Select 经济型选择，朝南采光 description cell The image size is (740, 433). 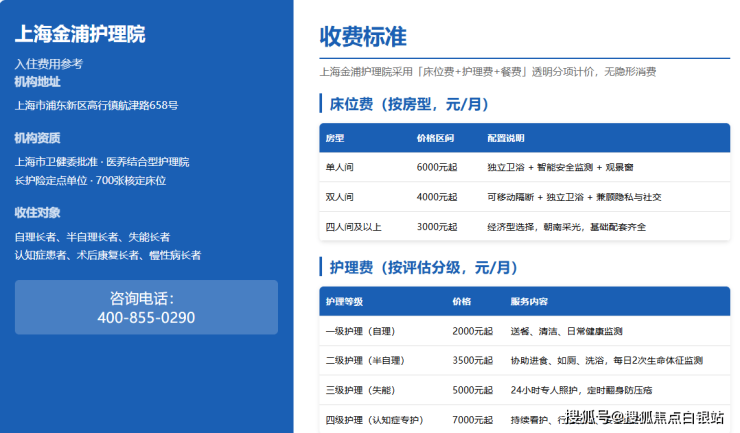(x=567, y=227)
